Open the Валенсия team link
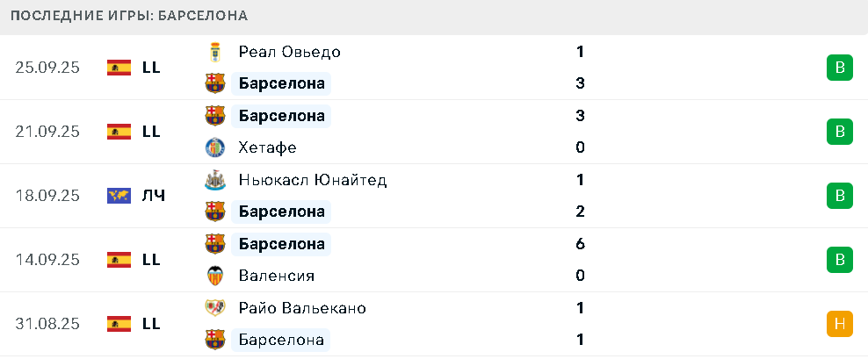 click(x=276, y=276)
